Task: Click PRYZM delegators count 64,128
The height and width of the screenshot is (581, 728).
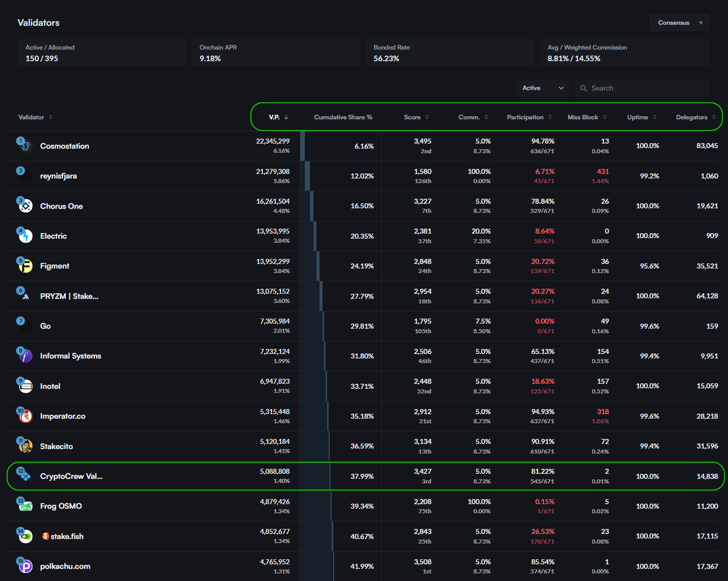Action: [x=707, y=296]
